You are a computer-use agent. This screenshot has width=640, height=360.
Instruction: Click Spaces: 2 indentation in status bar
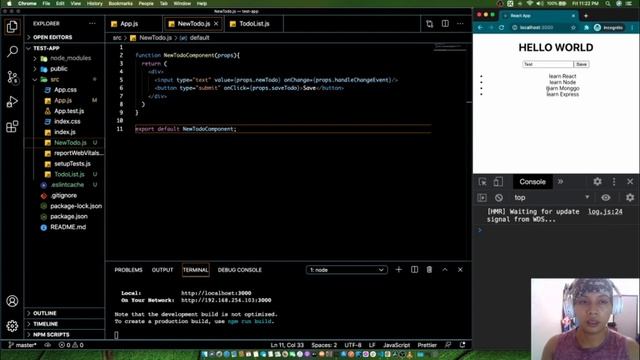[x=324, y=345]
